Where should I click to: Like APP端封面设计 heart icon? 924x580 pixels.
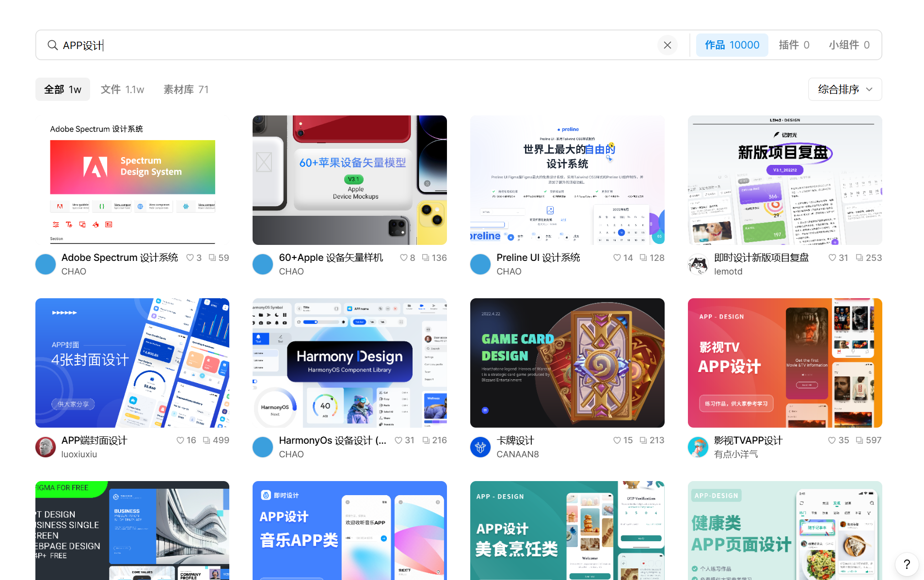click(180, 440)
